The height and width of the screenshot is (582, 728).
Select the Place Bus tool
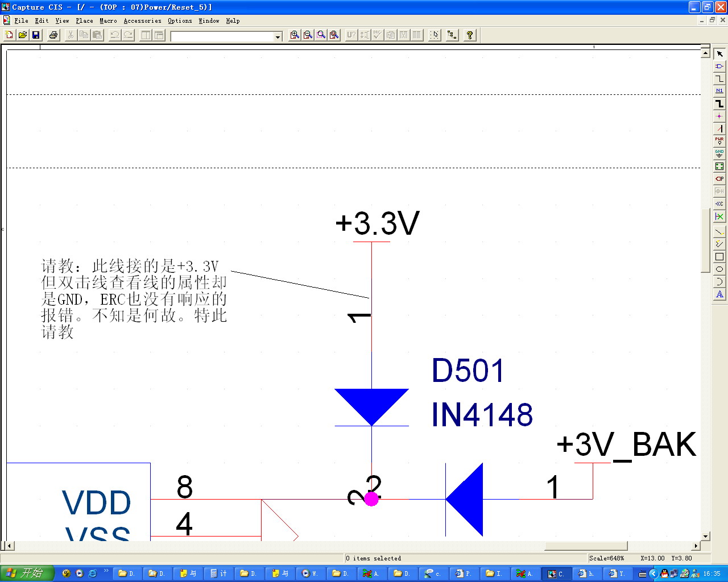coord(719,103)
